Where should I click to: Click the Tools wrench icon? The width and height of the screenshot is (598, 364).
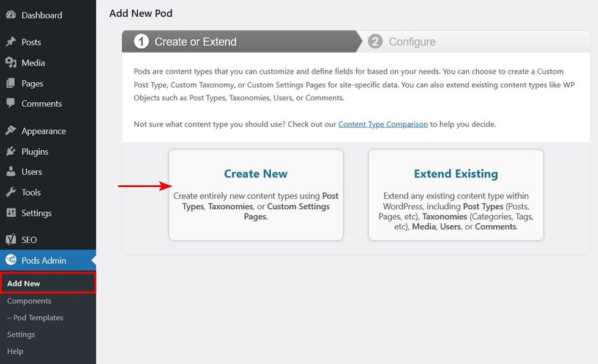coord(10,192)
